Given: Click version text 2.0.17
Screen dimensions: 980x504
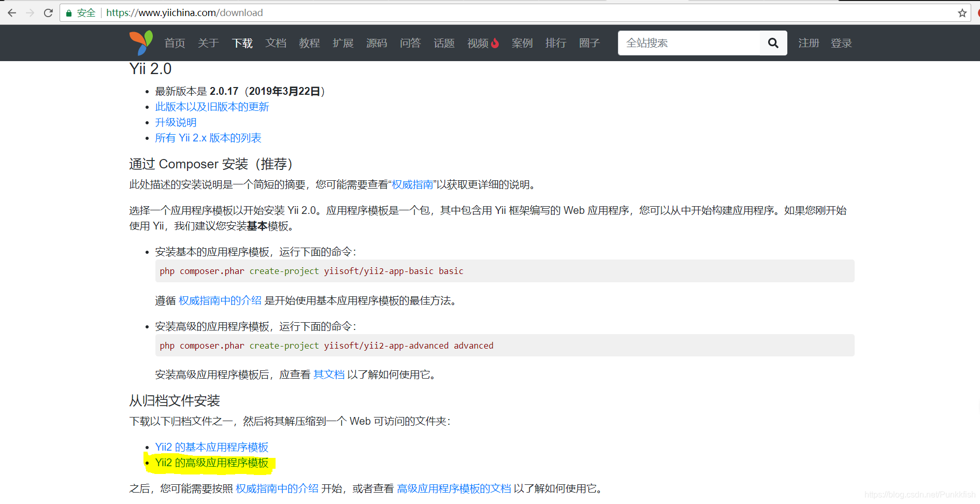Looking at the screenshot, I should pos(224,91).
